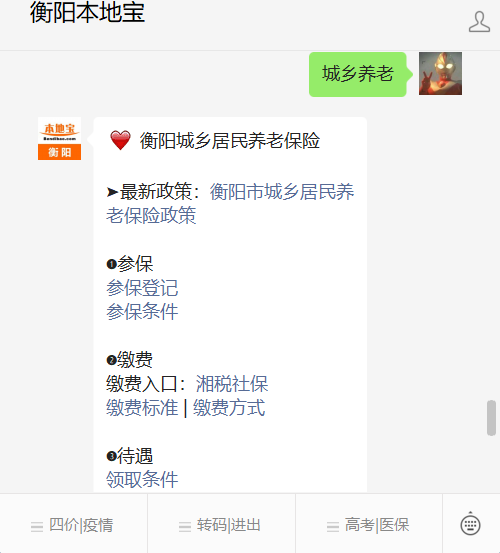Expand the 四价|疫情 bottom menu

tap(74, 523)
